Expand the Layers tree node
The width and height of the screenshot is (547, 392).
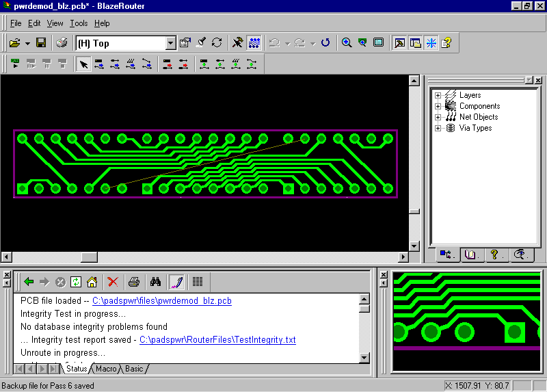(x=438, y=95)
